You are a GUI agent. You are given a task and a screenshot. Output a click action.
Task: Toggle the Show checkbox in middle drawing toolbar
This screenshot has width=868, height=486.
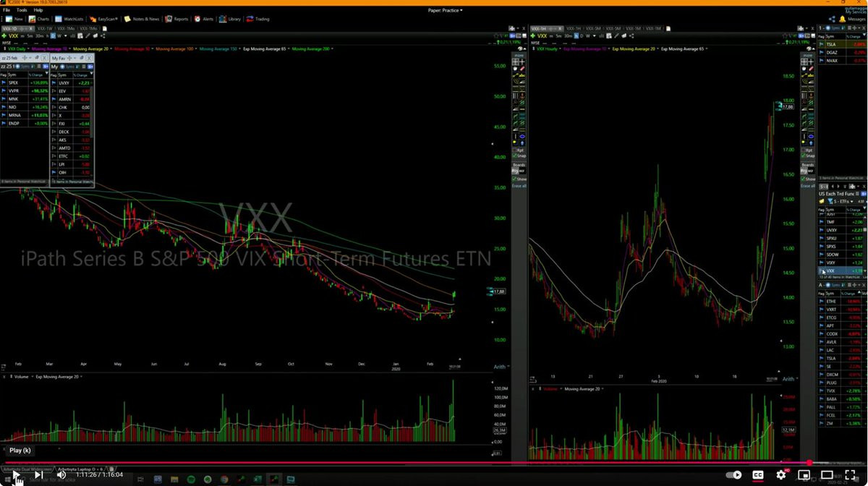[515, 179]
